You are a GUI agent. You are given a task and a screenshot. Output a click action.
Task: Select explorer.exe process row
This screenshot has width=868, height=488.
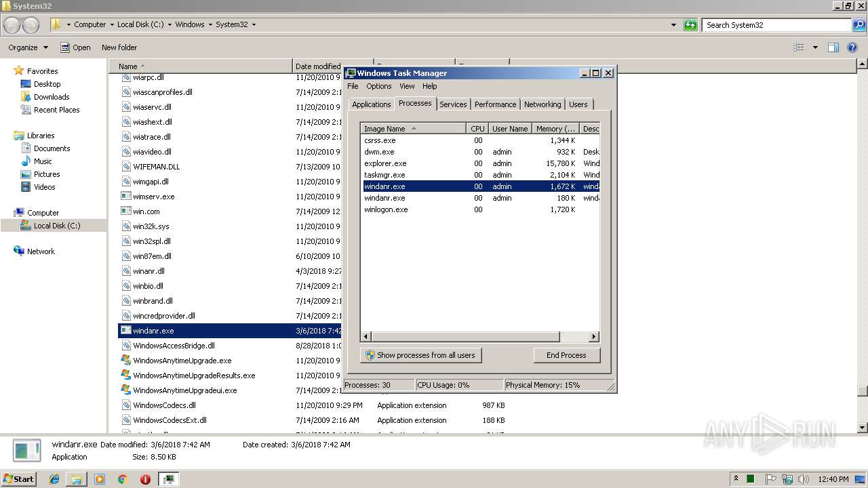click(480, 163)
